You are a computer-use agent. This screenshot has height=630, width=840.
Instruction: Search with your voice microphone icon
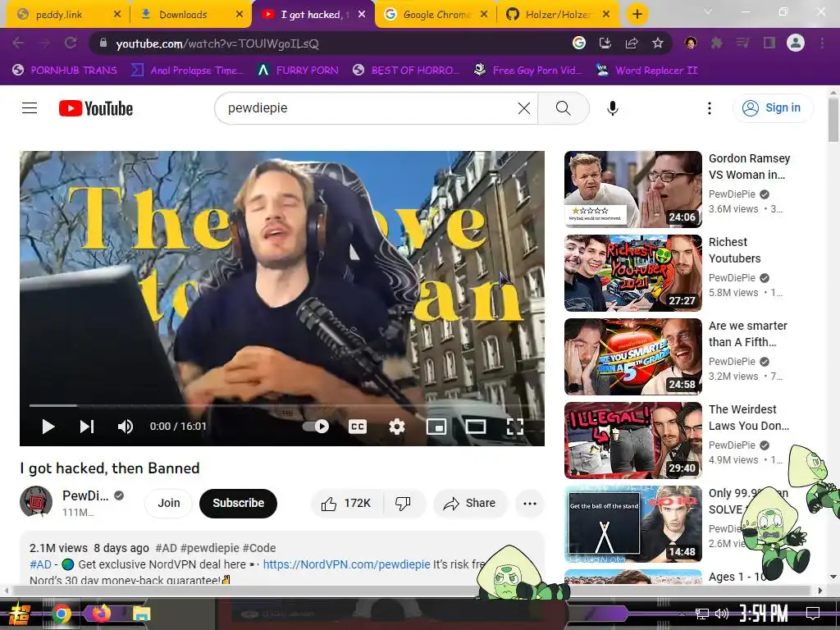[612, 108]
